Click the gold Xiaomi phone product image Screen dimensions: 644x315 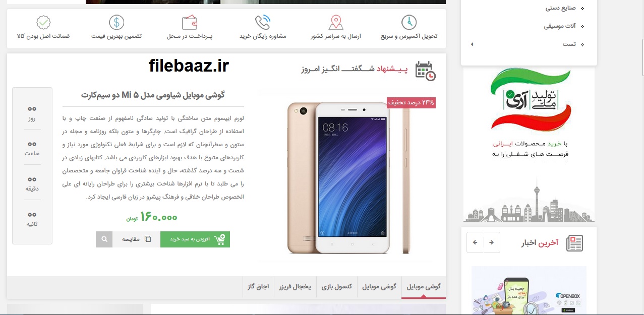(347, 178)
